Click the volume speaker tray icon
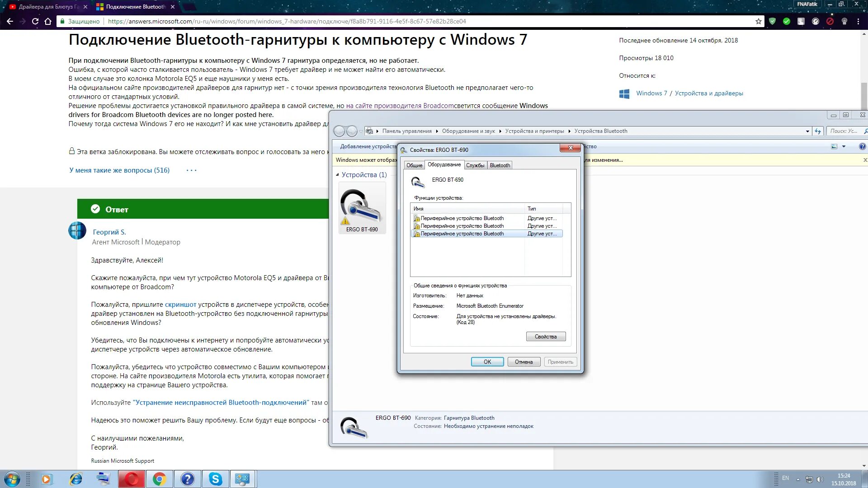This screenshot has height=488, width=868. 820,479
